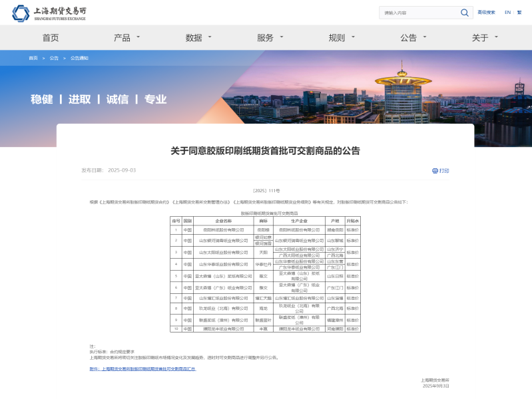This screenshot has height=399, width=532.
Task: Switch to traditional Chinese via 繁
Action: (519, 13)
